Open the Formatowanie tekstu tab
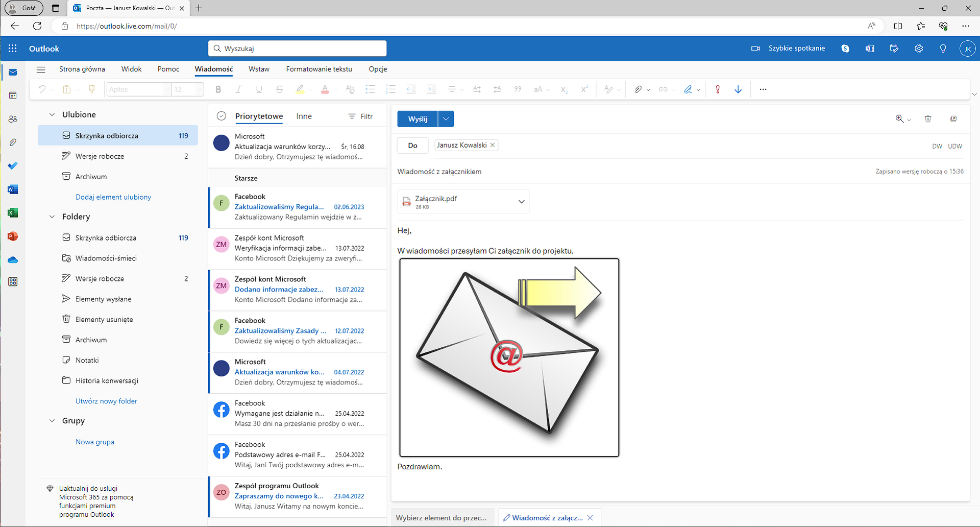Screen dimensions: 980x527 [x=319, y=69]
